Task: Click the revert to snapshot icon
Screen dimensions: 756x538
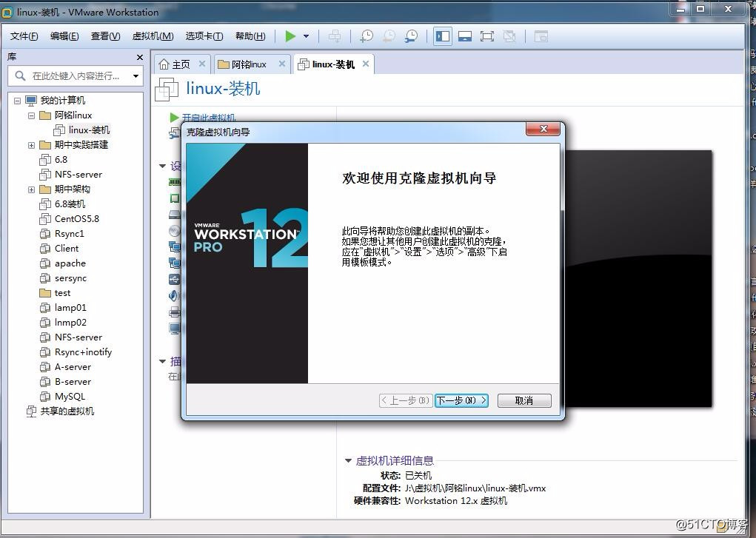Action: [389, 36]
